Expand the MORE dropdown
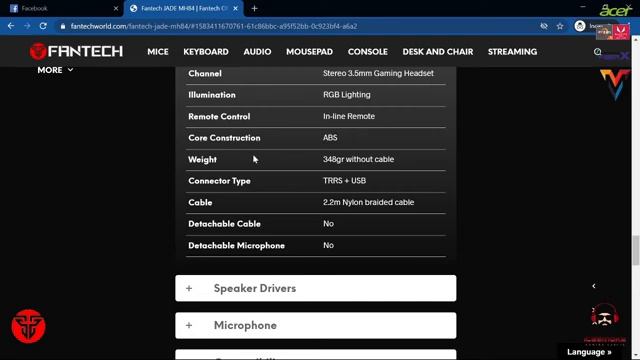The width and height of the screenshot is (640, 360). (x=55, y=70)
